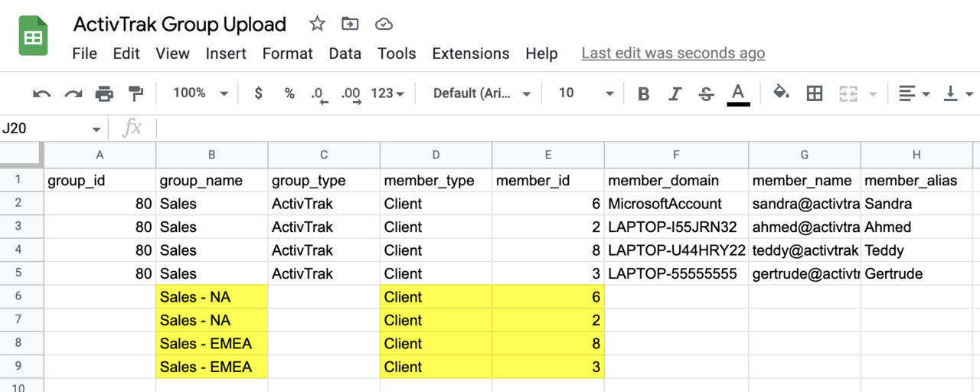Expand the Name box dropdown arrow
The height and width of the screenshot is (392, 980).
point(96,129)
